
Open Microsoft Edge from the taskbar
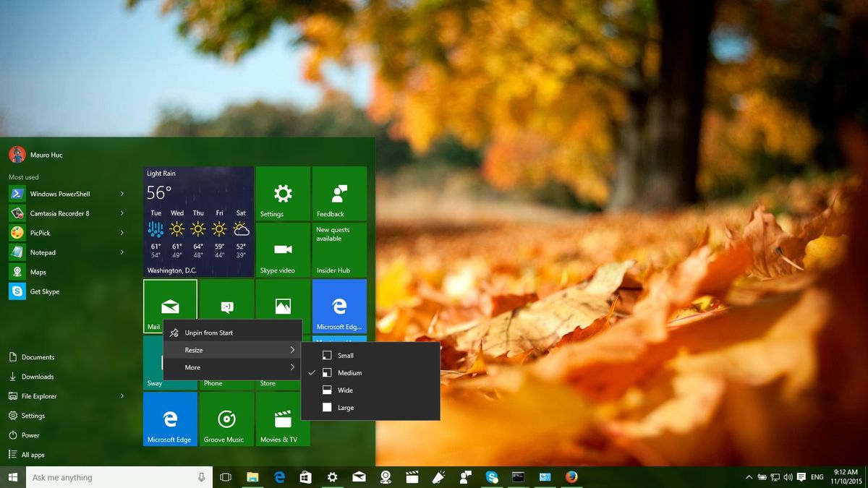pyautogui.click(x=279, y=477)
